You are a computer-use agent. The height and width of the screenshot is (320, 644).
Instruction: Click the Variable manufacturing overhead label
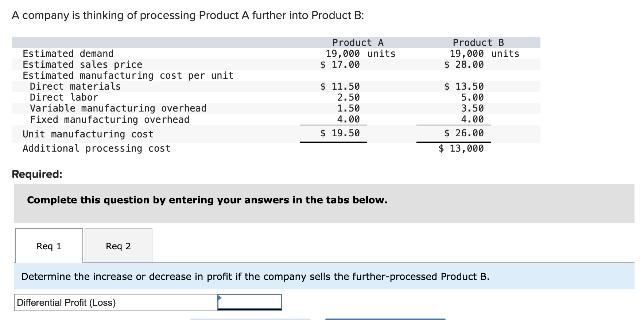[x=118, y=108]
